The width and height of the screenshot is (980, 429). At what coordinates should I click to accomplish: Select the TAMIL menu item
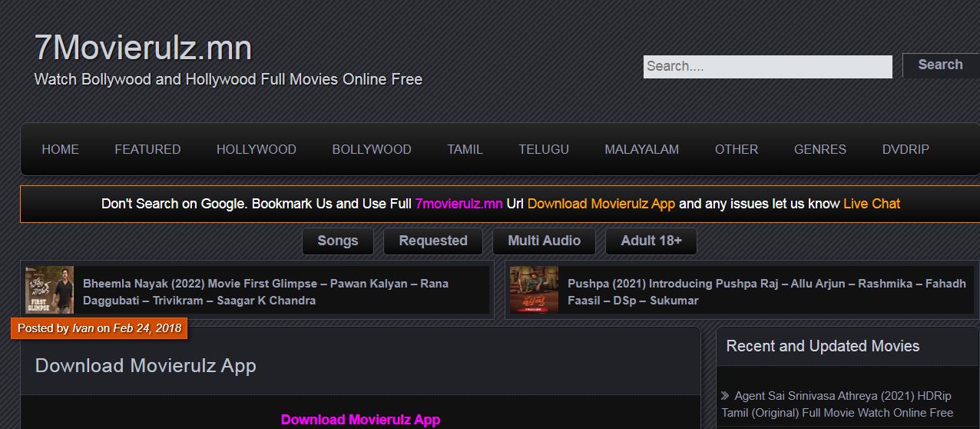[465, 149]
